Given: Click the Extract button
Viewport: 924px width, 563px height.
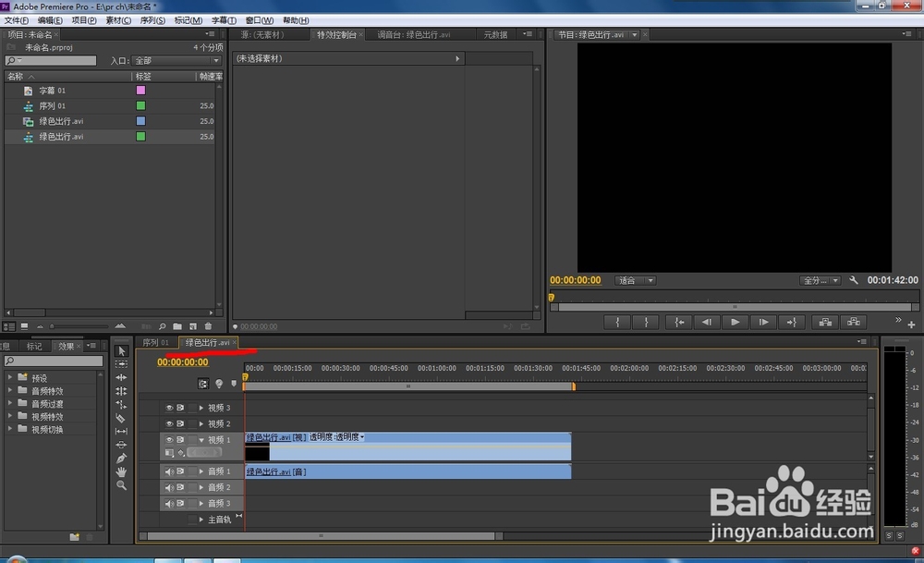Looking at the screenshot, I should 853,322.
